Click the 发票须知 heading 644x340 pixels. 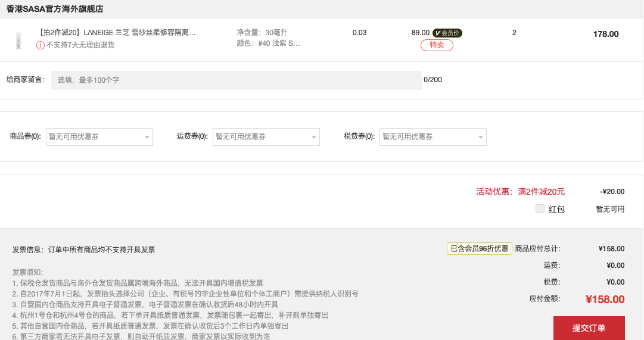tap(28, 272)
